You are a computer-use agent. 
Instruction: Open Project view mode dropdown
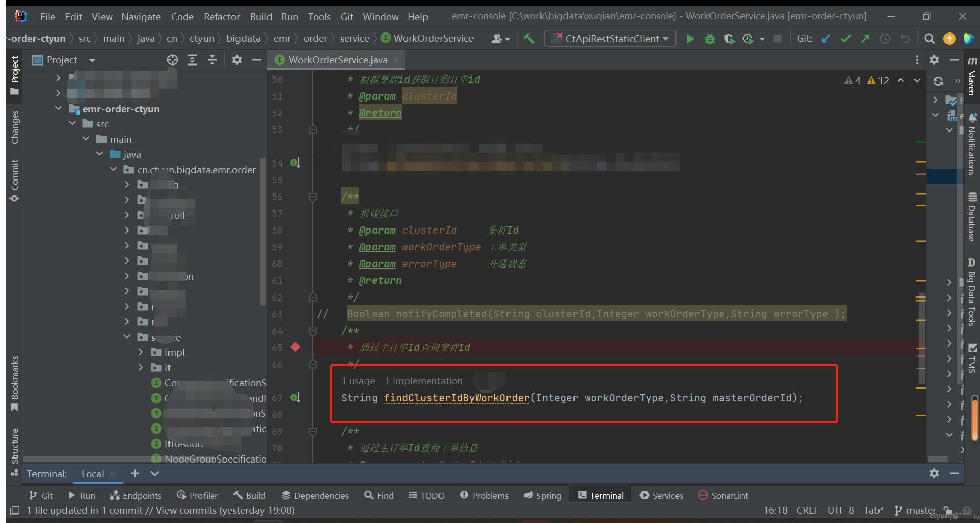click(x=92, y=60)
